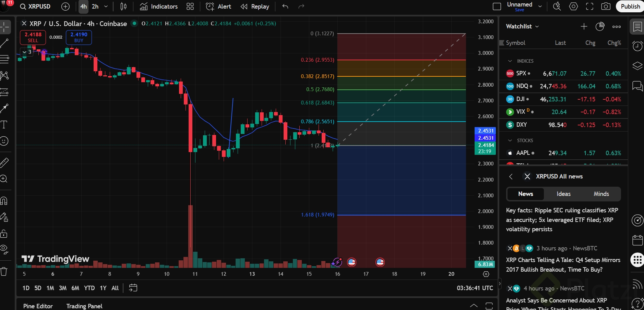Open the patterns drawing tools
The height and width of the screenshot is (310, 644).
pyautogui.click(x=4, y=76)
